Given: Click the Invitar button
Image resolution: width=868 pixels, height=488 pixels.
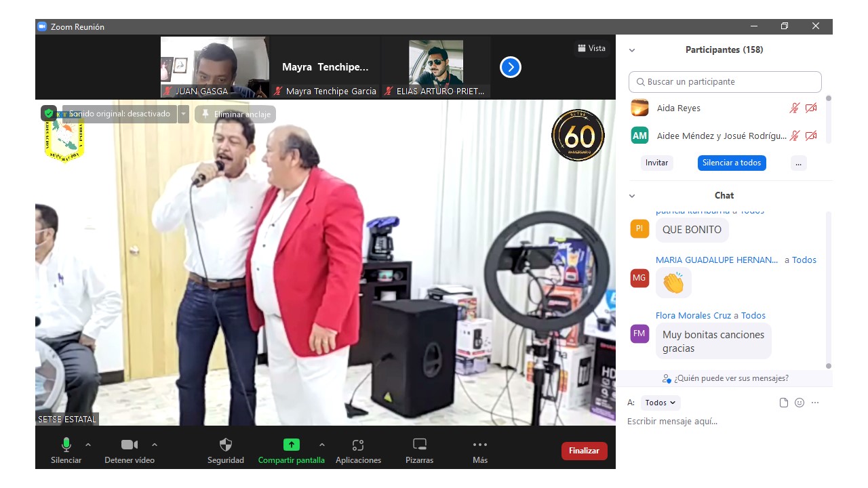Looking at the screenshot, I should pos(656,163).
